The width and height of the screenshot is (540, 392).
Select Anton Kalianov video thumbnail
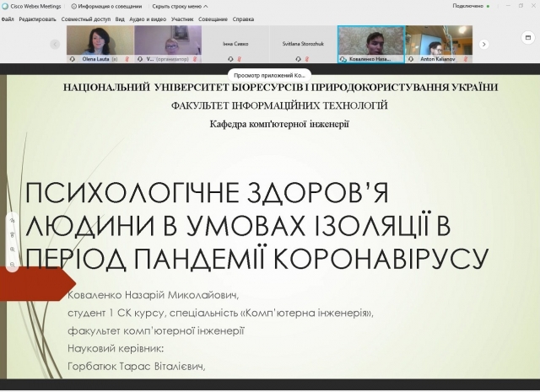[439, 44]
